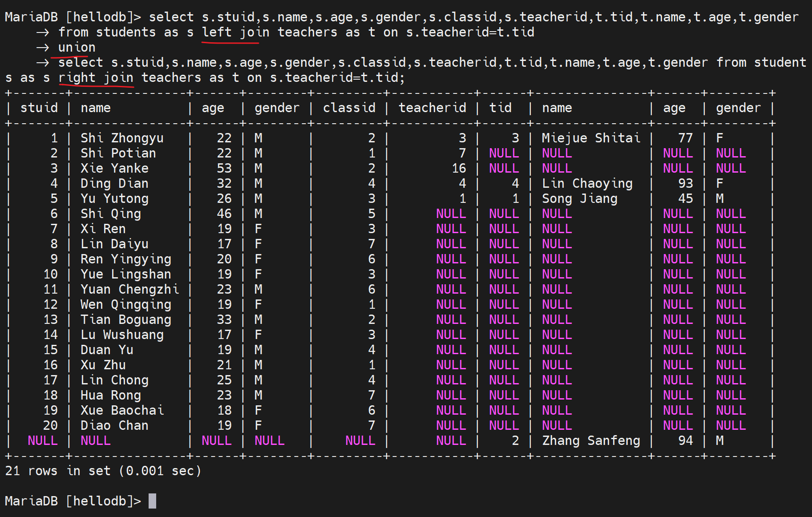
Task: Click the teacherid value 16
Action: [x=459, y=169]
